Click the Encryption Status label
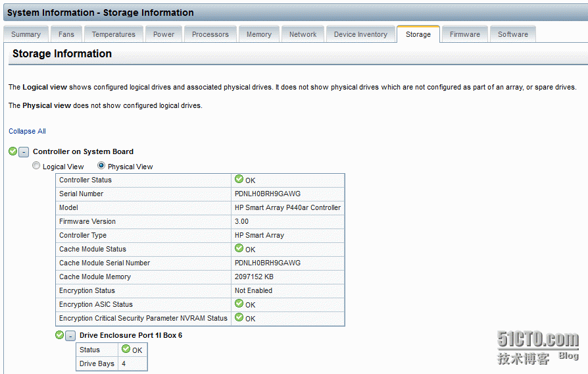This screenshot has width=588, height=374. 87,290
